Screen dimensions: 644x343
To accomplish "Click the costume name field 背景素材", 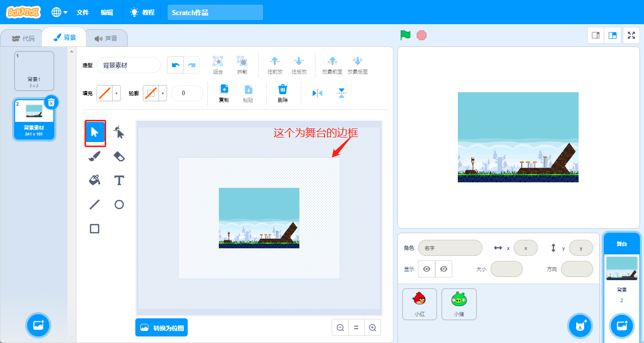I will click(x=129, y=65).
